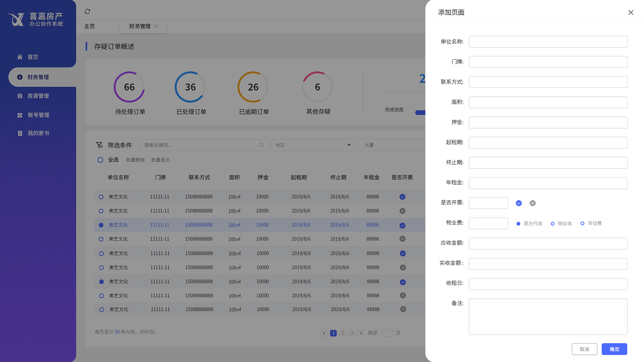Viewport: 644px width, 362px height.
Task: Click the 面积 input field
Action: [548, 102]
